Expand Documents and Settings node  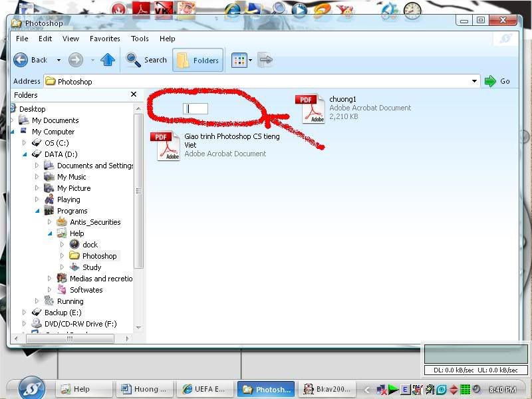tap(37, 166)
